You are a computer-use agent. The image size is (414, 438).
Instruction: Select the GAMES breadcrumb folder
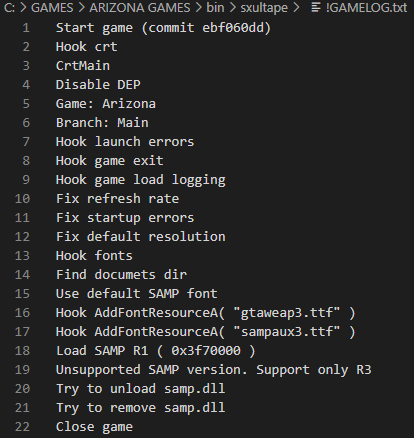(x=52, y=8)
